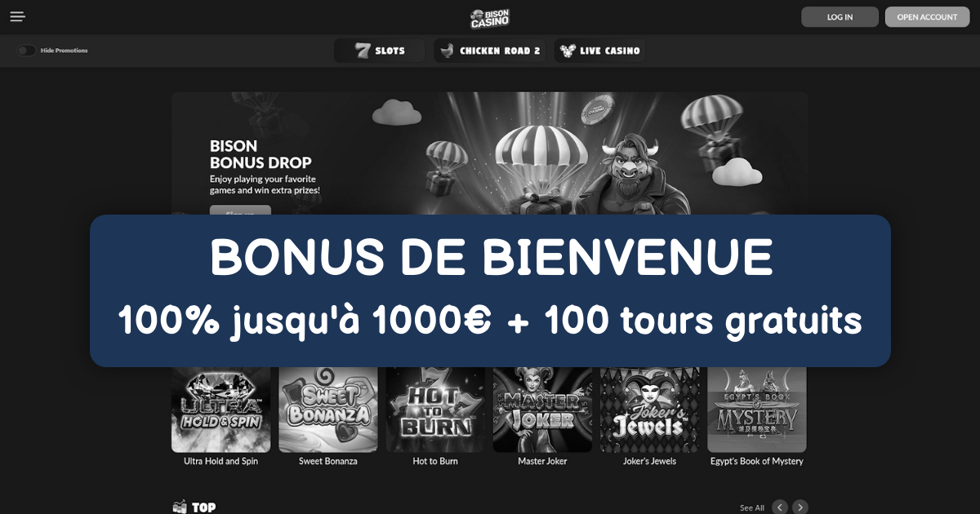
Task: Open the hamburger menu icon
Action: click(18, 17)
